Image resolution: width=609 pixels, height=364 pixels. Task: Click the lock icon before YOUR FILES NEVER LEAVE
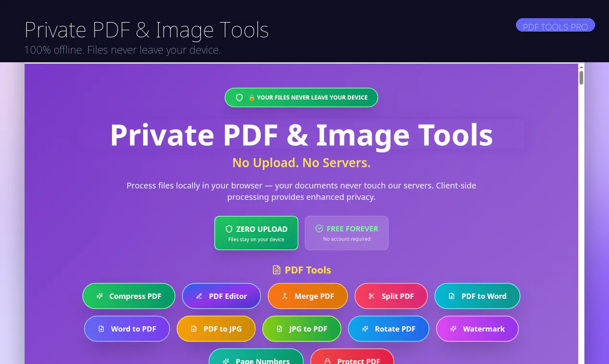click(252, 98)
